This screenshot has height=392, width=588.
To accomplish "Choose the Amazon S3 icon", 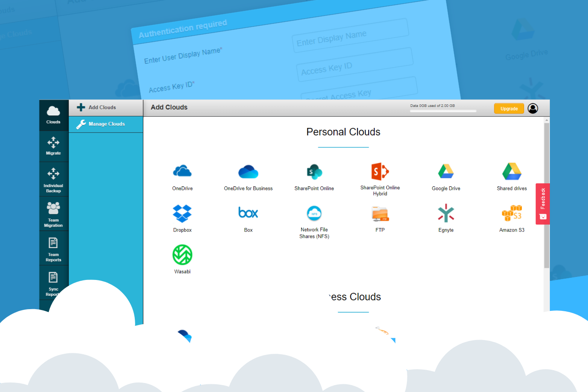I will pos(512,213).
